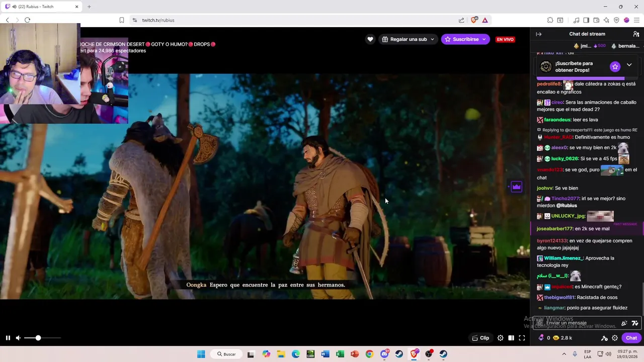The height and width of the screenshot is (362, 644).
Task: Open the player settings gear
Action: pos(500,338)
